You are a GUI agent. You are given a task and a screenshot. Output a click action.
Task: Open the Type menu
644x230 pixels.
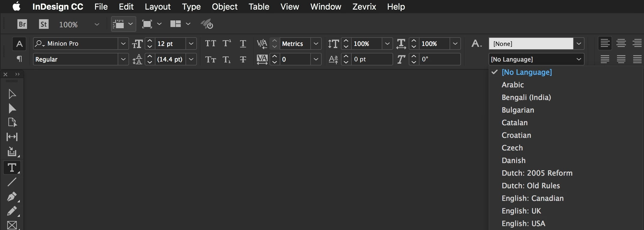pyautogui.click(x=191, y=7)
